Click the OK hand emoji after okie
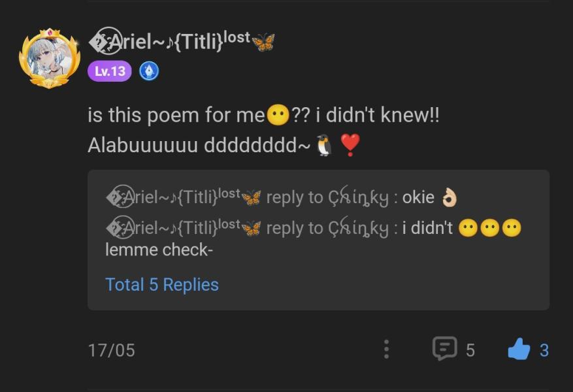The width and height of the screenshot is (573, 392). coord(450,197)
